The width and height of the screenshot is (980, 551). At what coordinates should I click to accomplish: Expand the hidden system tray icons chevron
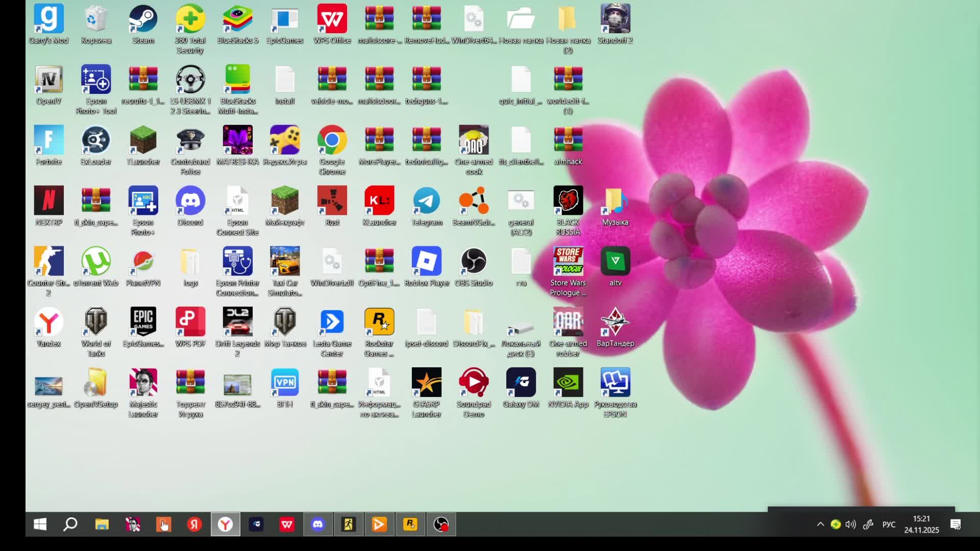click(820, 524)
